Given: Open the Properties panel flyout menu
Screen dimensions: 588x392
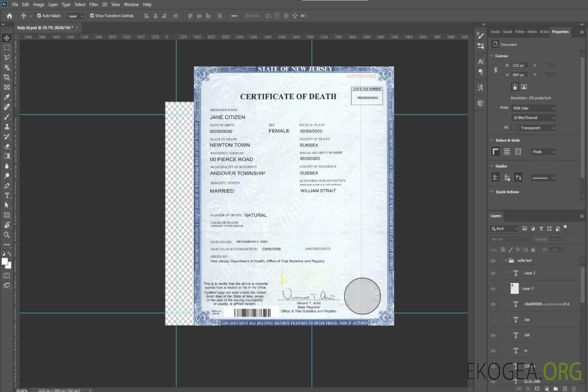Looking at the screenshot, I should (x=581, y=32).
